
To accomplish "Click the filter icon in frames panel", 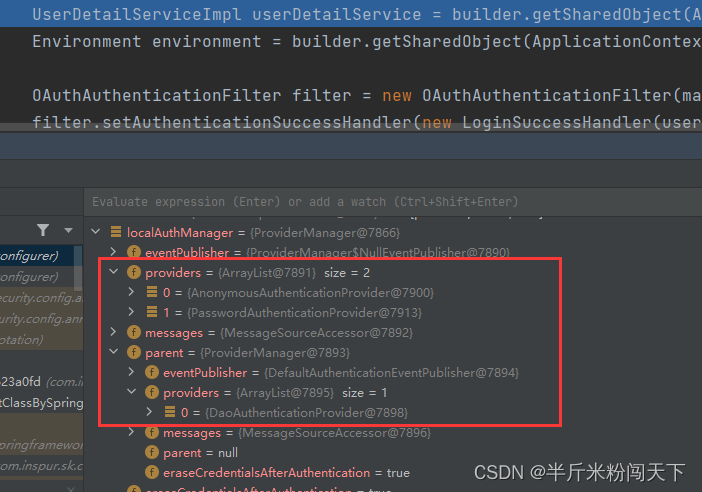I will pos(43,230).
